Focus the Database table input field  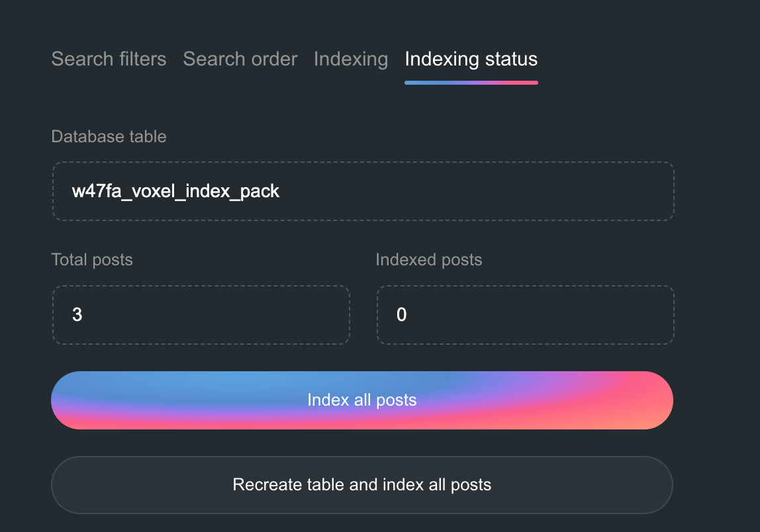coord(363,191)
